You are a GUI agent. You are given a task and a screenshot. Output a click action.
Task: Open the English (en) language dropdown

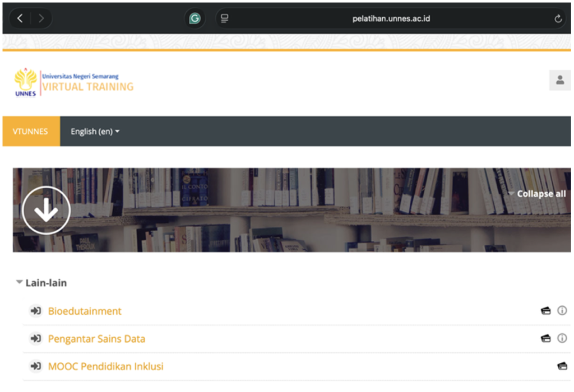click(x=95, y=132)
